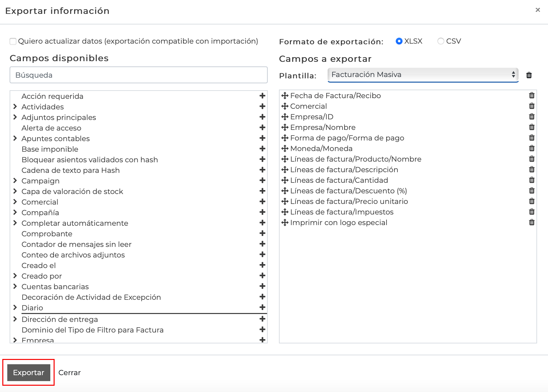This screenshot has width=548, height=392.
Task: Open the Plantilla dropdown
Action: click(x=423, y=75)
